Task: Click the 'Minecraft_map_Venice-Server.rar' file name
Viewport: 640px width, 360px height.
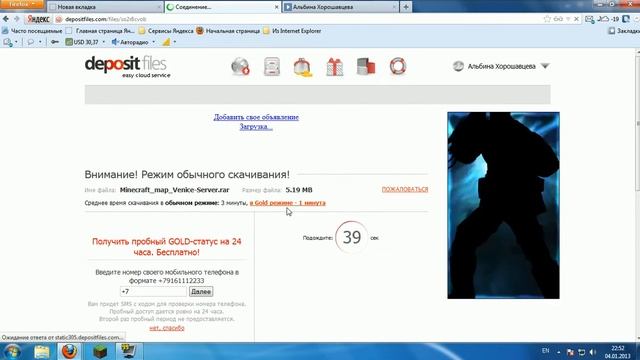Action: click(x=174, y=190)
